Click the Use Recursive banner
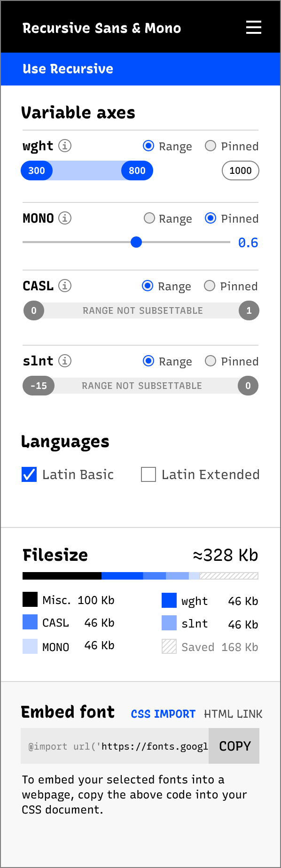This screenshot has height=868, width=281. (x=67, y=69)
